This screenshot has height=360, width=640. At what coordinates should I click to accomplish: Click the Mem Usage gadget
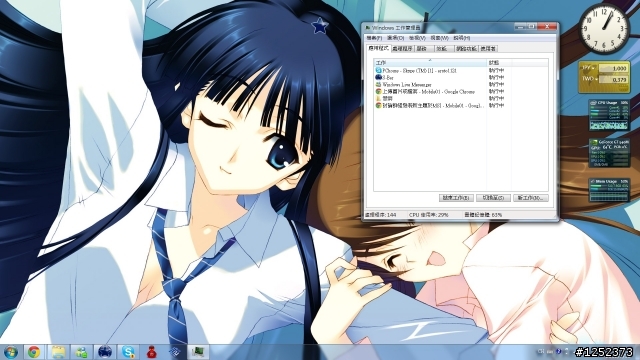pyautogui.click(x=609, y=190)
